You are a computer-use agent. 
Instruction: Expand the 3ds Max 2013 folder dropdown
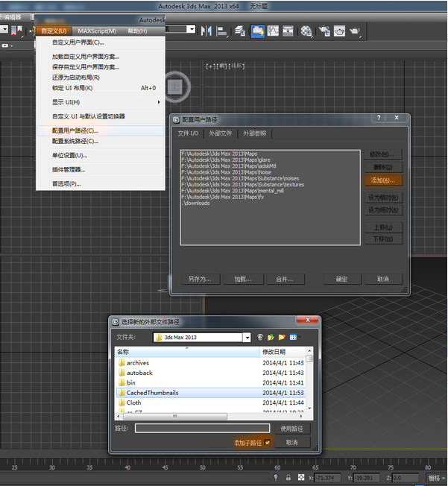click(x=247, y=338)
